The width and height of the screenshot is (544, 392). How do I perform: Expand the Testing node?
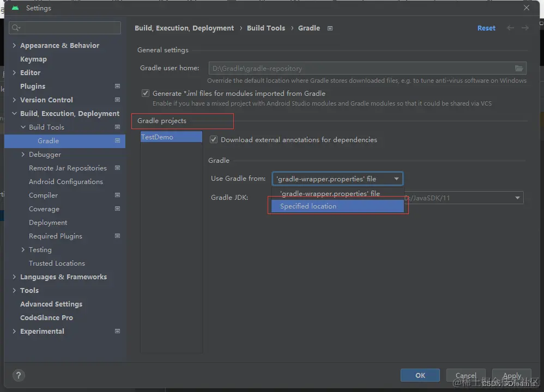pos(23,249)
